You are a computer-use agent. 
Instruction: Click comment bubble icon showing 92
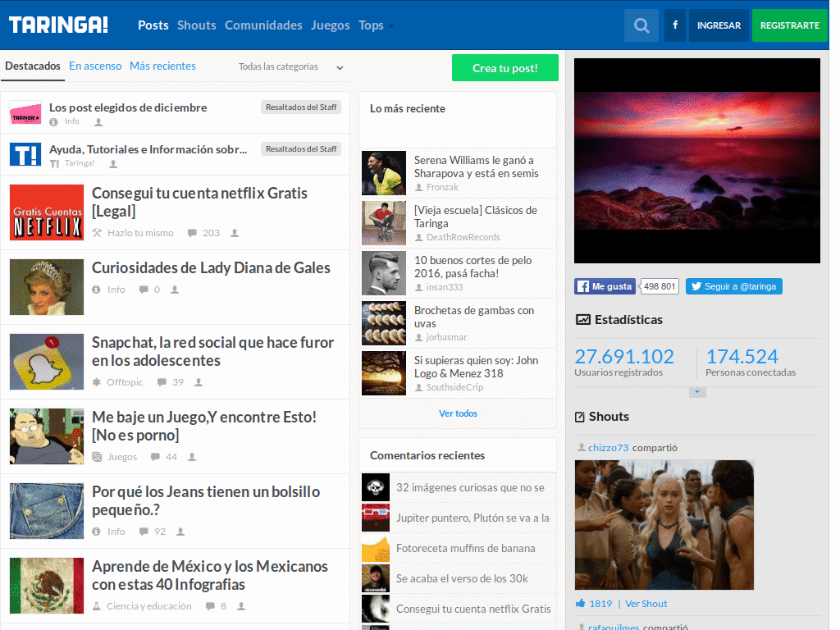tap(144, 532)
